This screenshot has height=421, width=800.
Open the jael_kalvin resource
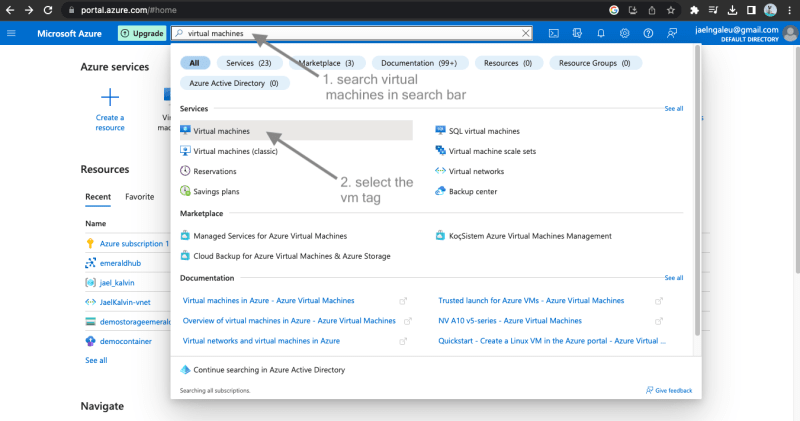click(x=117, y=283)
